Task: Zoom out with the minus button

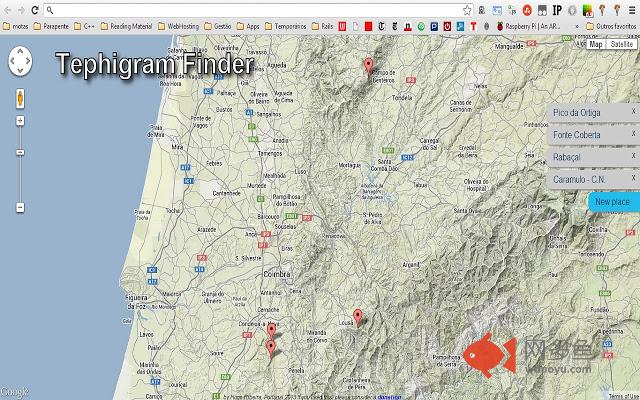Action: point(20,207)
